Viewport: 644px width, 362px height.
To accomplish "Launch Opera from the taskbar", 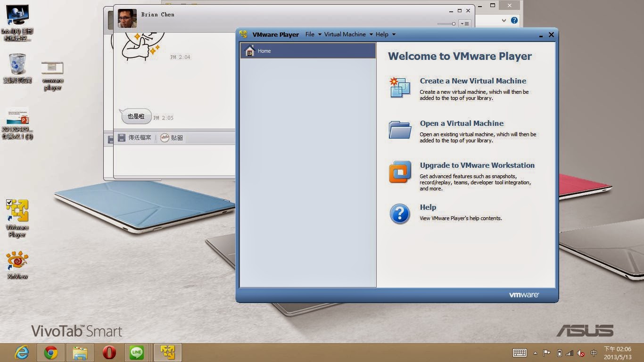I will pos(109,353).
